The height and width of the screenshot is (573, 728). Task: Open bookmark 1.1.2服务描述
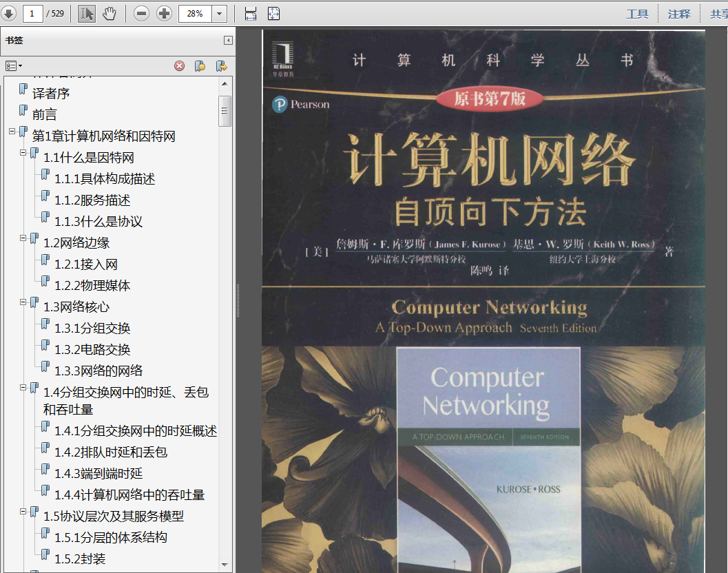coord(92,200)
